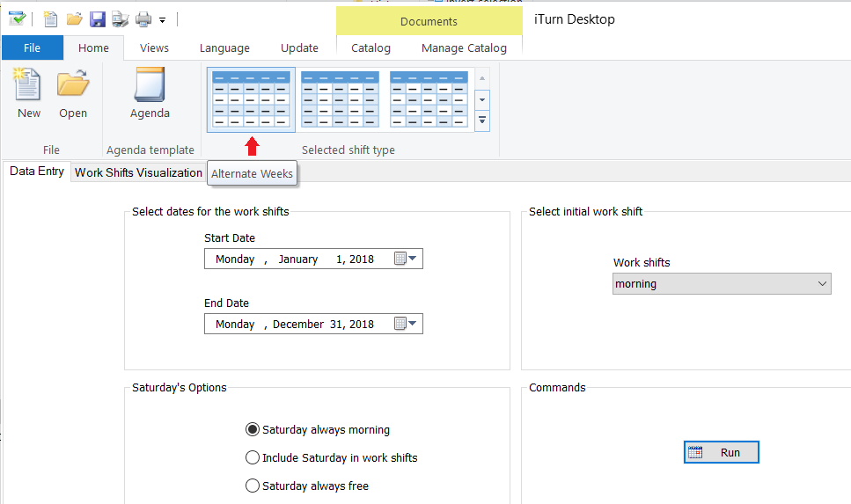851x504 pixels.
Task: Switch to Work Shifts Visualization tab
Action: click(138, 172)
